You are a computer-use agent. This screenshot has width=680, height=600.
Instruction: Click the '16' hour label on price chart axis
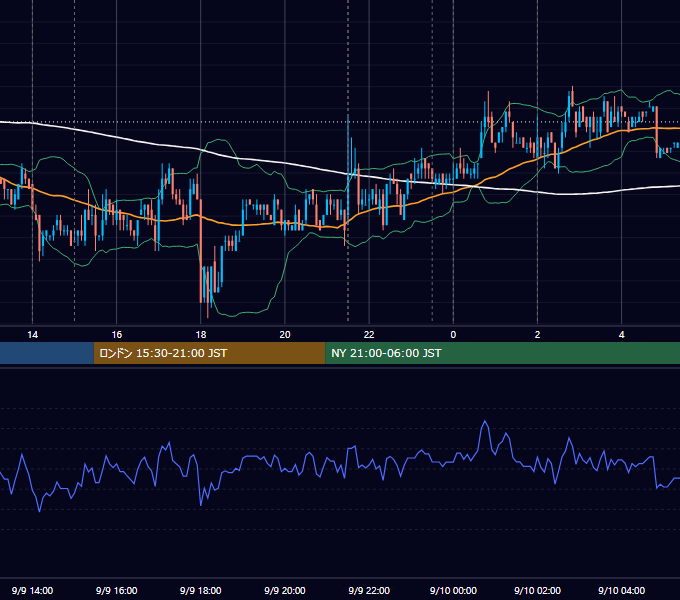(x=117, y=335)
